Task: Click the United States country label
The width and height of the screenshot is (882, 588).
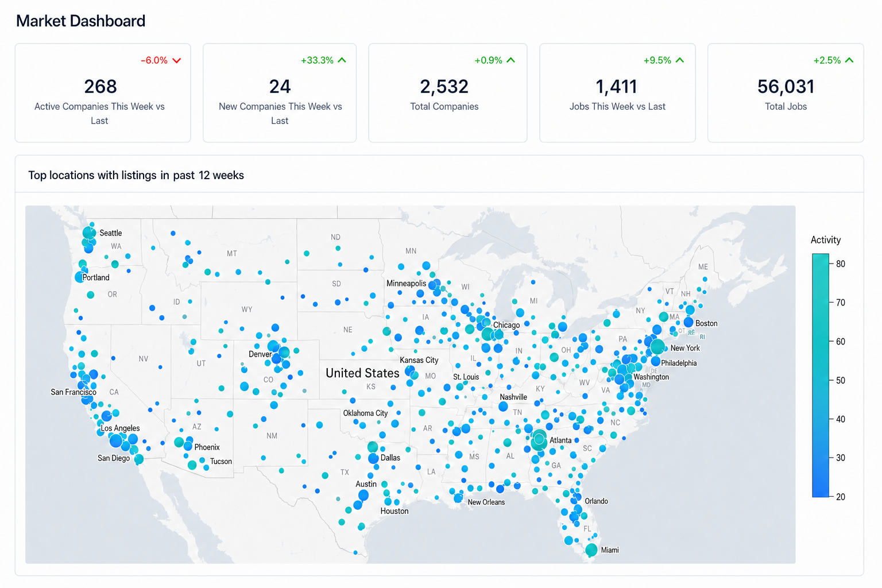Action: [x=362, y=373]
